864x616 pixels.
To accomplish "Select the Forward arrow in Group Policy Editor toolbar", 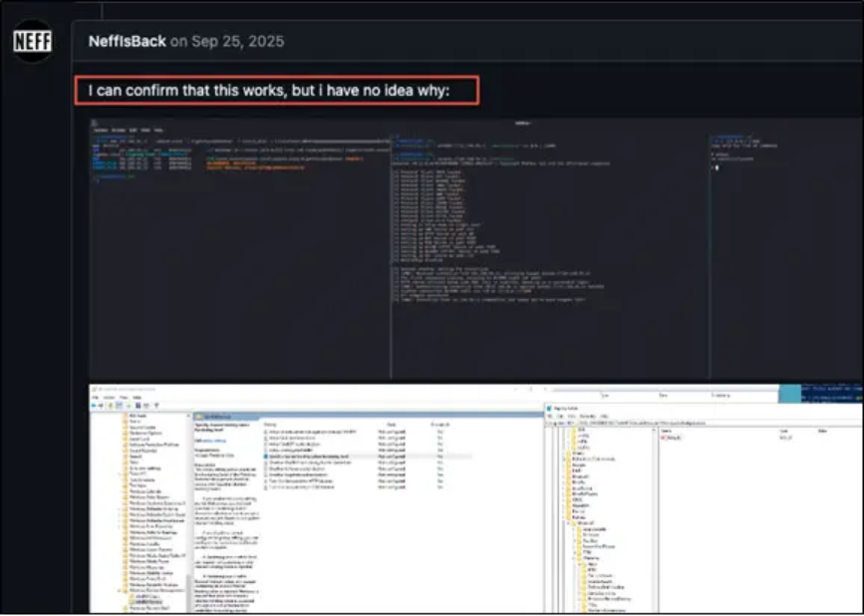I will coord(101,405).
